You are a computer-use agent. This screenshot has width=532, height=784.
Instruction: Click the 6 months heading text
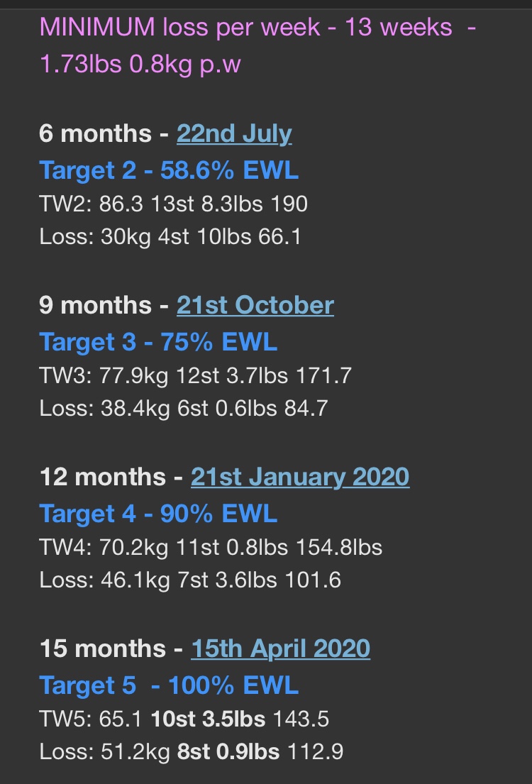pyautogui.click(x=95, y=134)
